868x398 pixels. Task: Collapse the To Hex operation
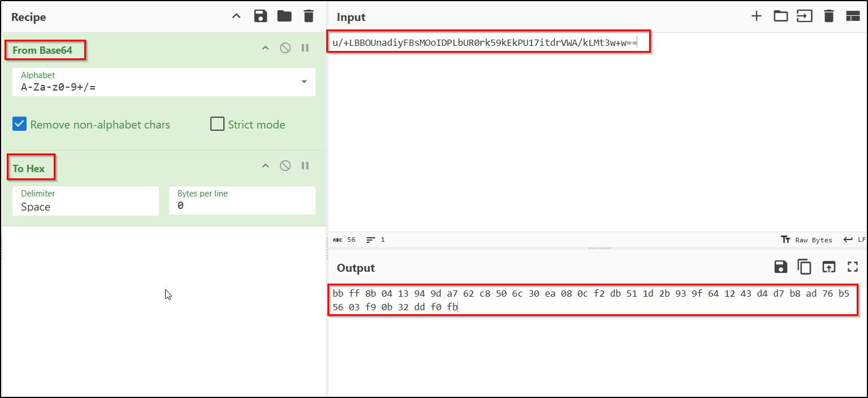(265, 166)
